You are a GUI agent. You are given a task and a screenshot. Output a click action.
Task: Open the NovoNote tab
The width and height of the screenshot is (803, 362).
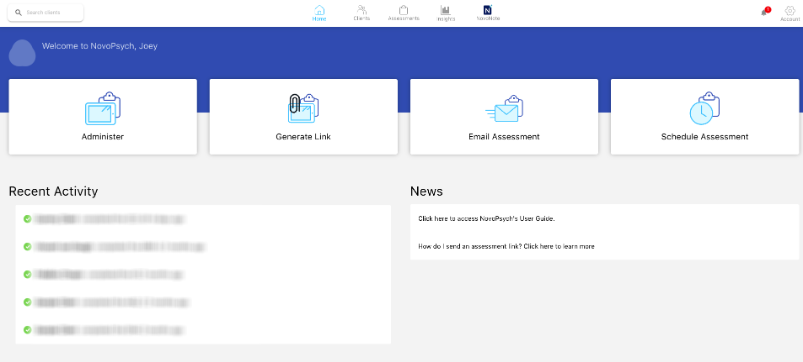point(488,13)
